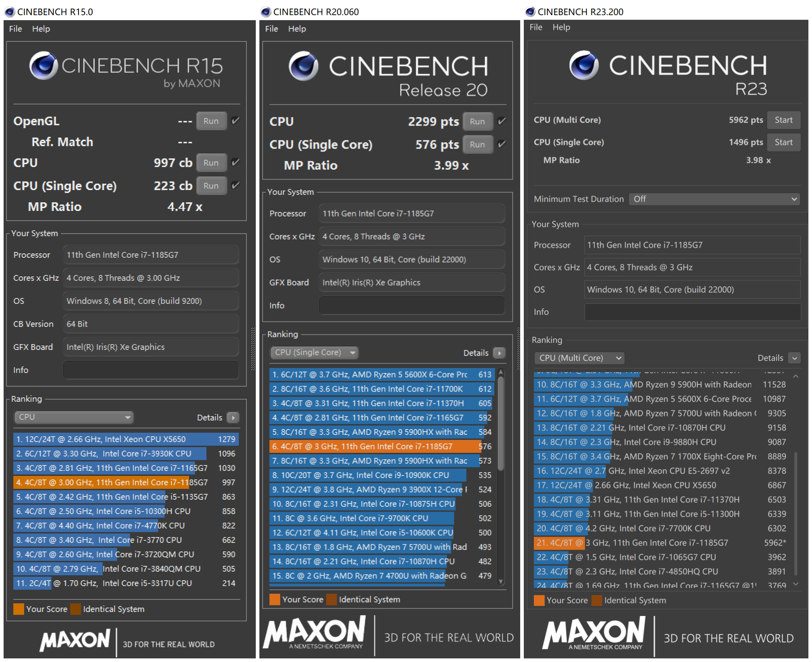
Task: Click the R20 ranking list scrollbar thumb
Action: pos(501,423)
